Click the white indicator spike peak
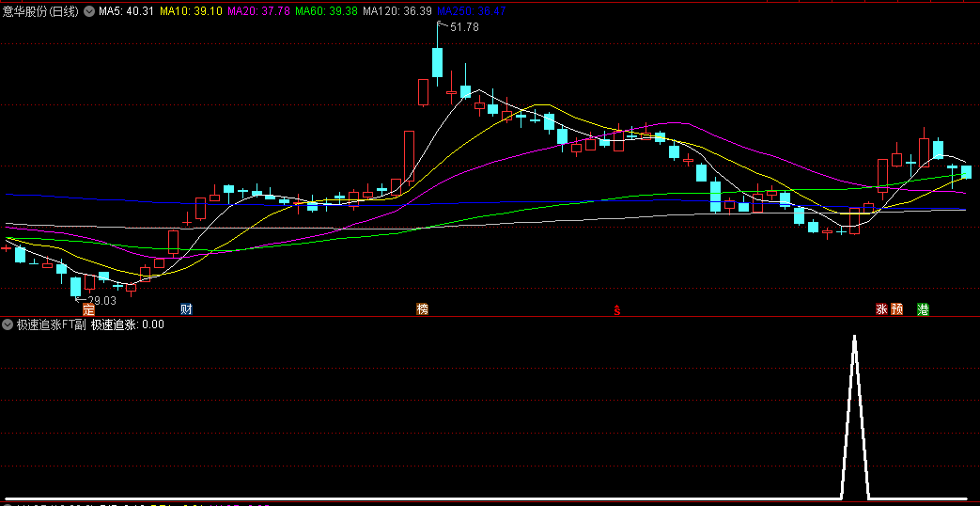980x506 pixels. [x=854, y=337]
